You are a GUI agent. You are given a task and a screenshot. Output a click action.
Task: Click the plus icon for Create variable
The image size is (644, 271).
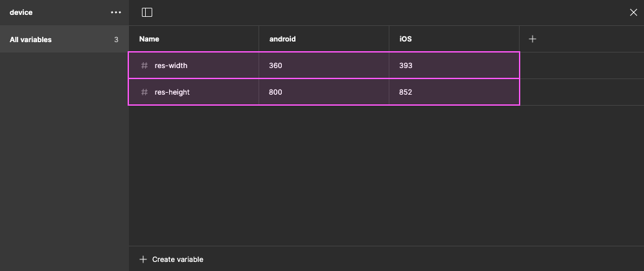point(143,259)
